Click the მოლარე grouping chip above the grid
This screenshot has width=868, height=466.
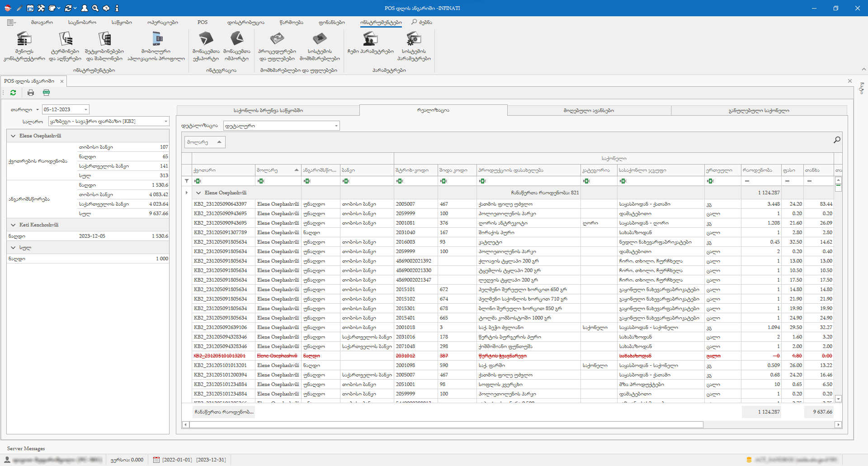tap(204, 142)
